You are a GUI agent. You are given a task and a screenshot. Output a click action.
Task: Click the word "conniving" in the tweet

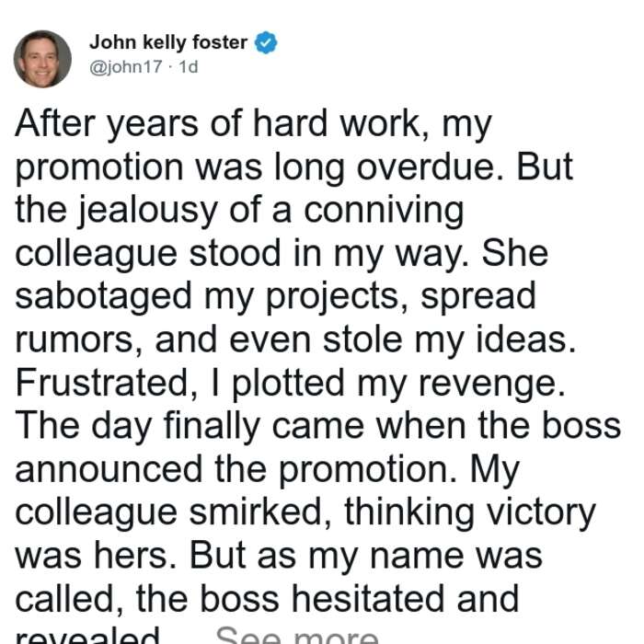384,212
